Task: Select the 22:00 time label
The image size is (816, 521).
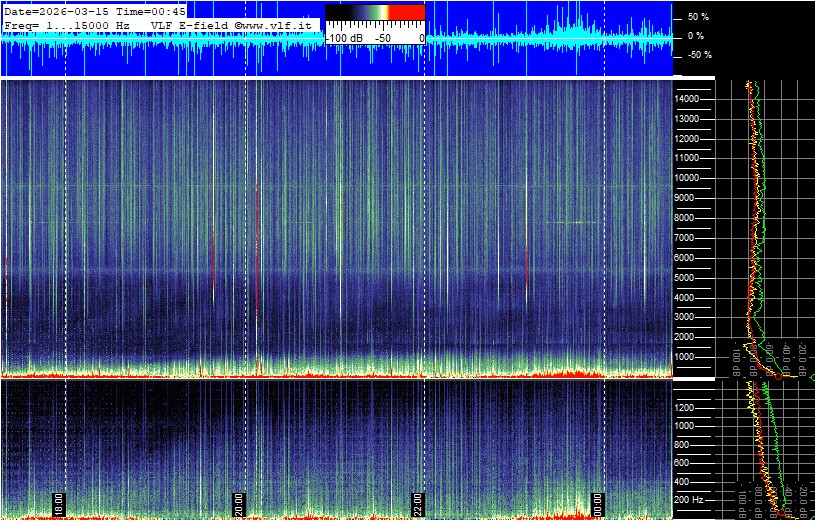Action: click(x=418, y=502)
